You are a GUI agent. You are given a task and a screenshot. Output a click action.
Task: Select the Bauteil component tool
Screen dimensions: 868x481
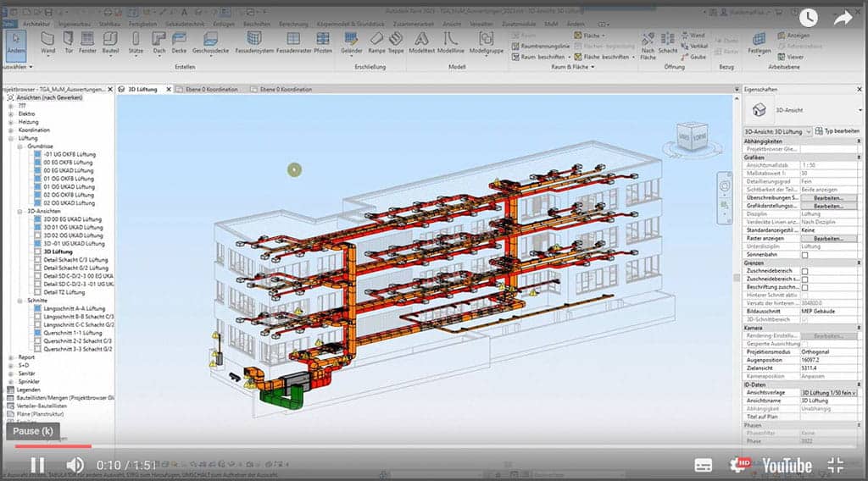111,42
